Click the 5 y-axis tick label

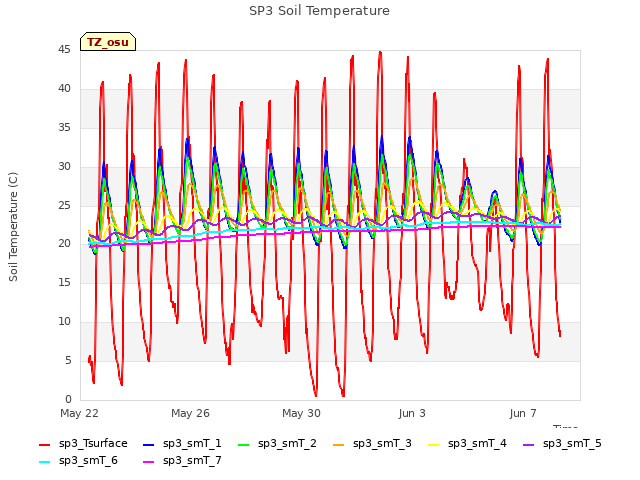68,360
